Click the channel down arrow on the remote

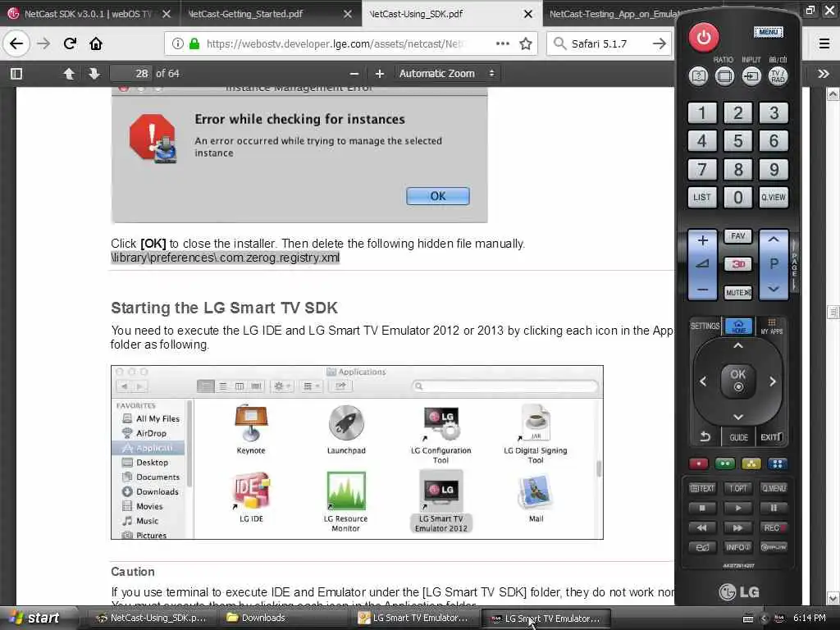pos(774,290)
